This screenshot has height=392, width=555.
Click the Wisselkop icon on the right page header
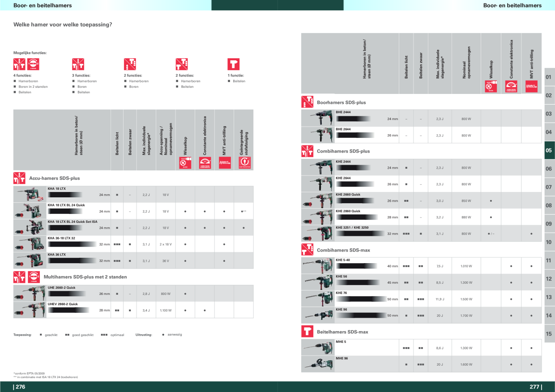coord(491,86)
